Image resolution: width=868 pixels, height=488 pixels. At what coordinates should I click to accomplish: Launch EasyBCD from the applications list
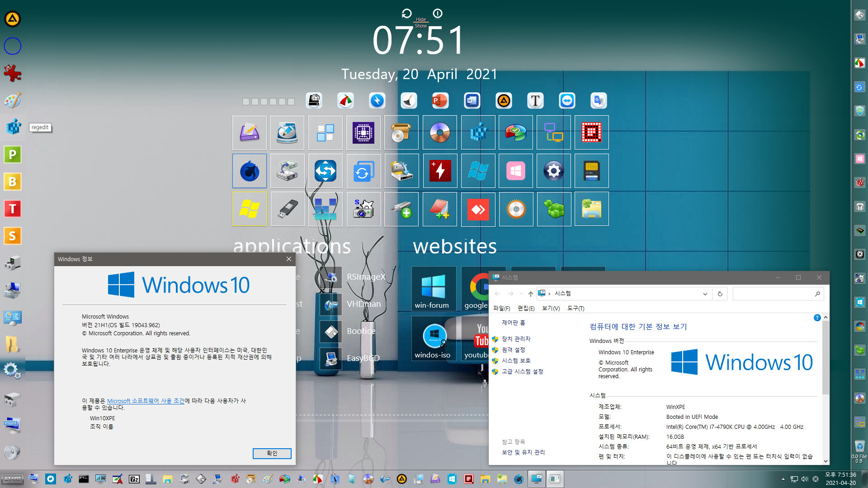click(350, 358)
